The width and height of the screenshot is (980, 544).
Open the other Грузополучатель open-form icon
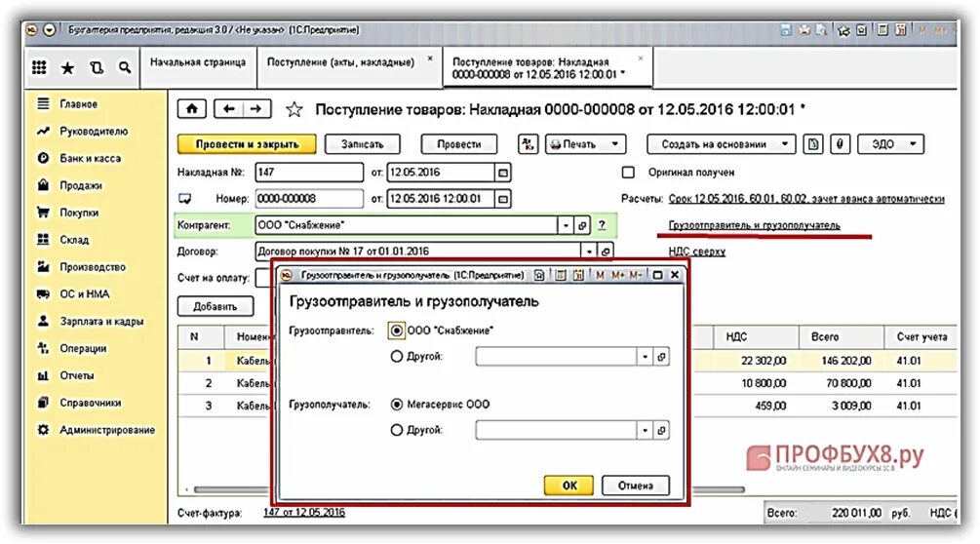click(x=661, y=430)
